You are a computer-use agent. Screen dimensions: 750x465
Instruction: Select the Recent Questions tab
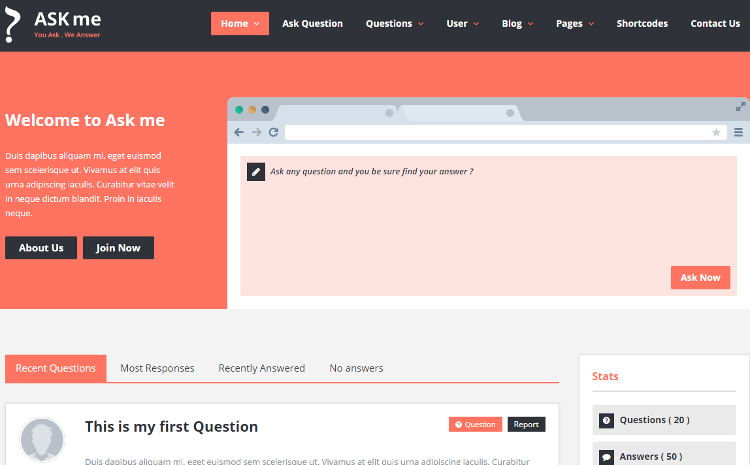[x=55, y=368]
